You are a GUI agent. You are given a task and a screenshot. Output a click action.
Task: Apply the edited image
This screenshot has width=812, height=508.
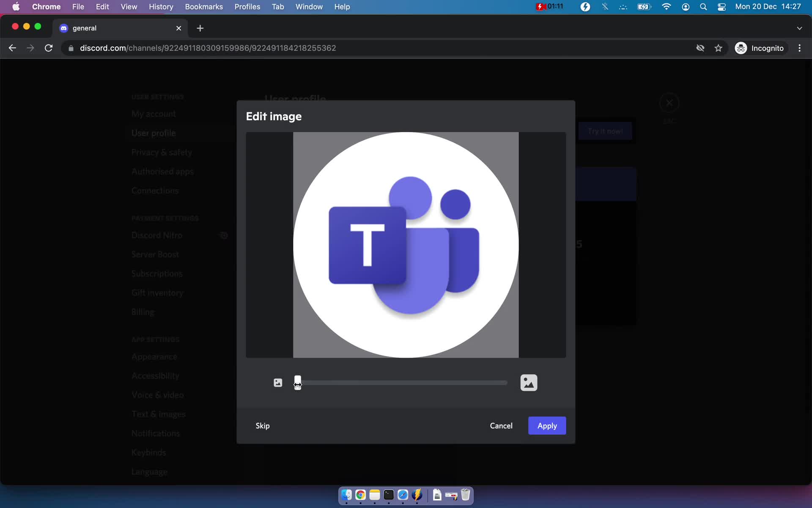tap(547, 425)
